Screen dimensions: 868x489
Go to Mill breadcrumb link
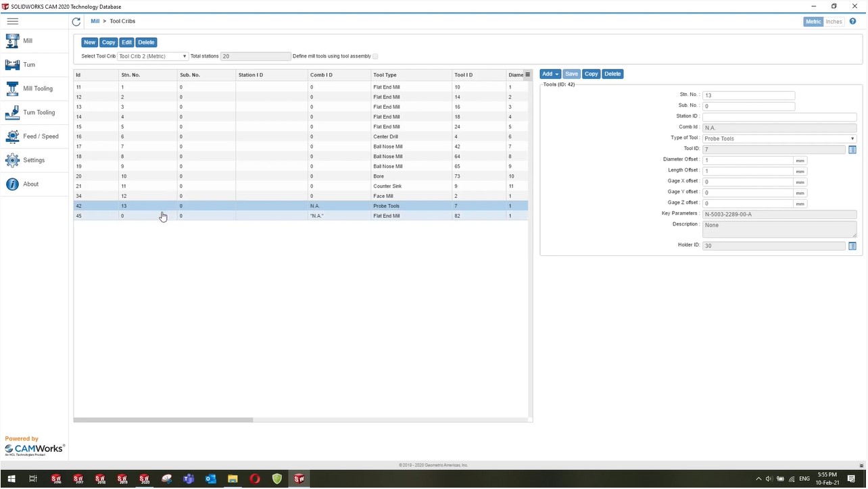[95, 22]
